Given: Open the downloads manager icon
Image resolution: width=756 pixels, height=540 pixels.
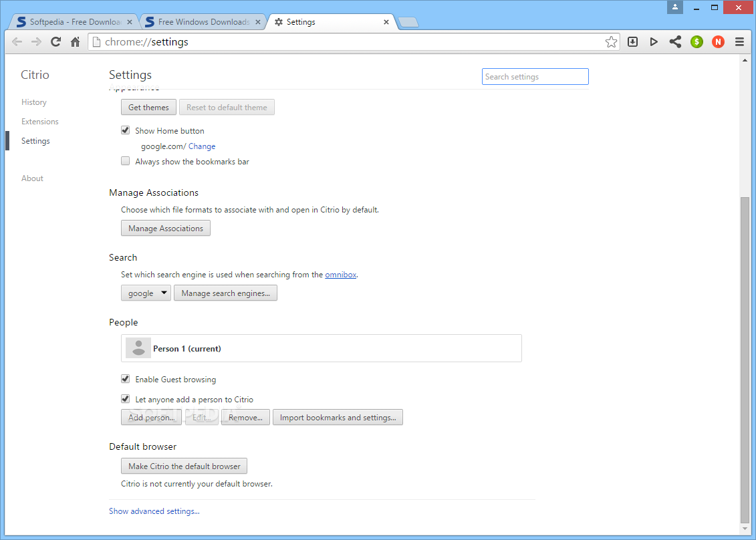Looking at the screenshot, I should tap(632, 42).
